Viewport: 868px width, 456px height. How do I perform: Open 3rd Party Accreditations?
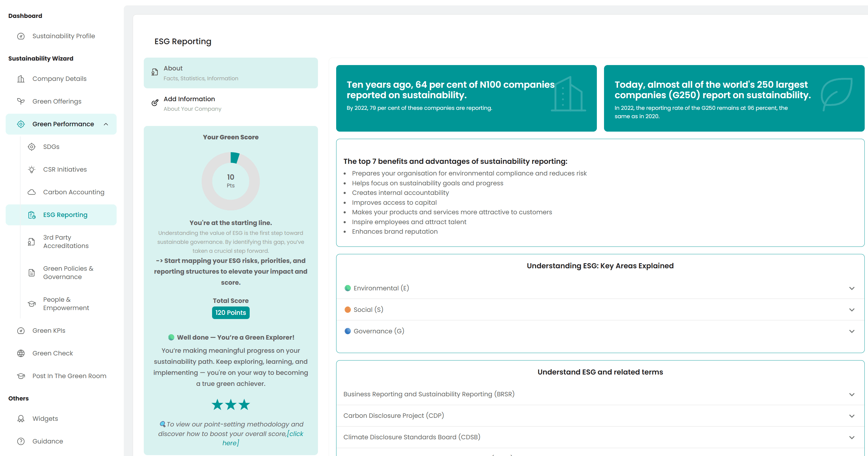coord(61,242)
